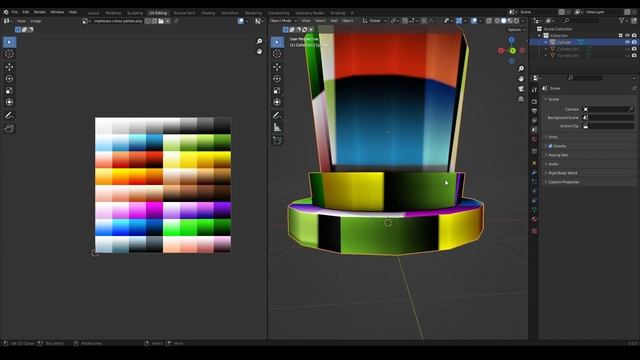This screenshot has width=640, height=360.
Task: Switch to solid viewport shading
Action: tap(504, 20)
